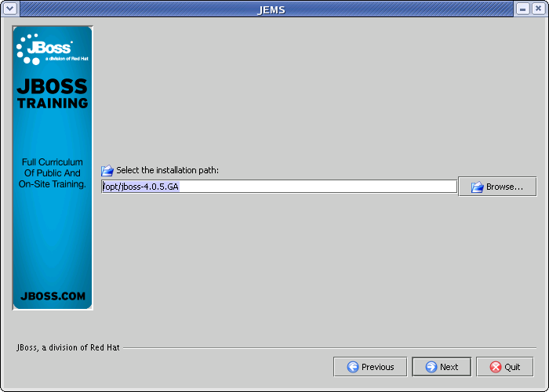
Task: Focus the installation path text field
Action: (279, 187)
